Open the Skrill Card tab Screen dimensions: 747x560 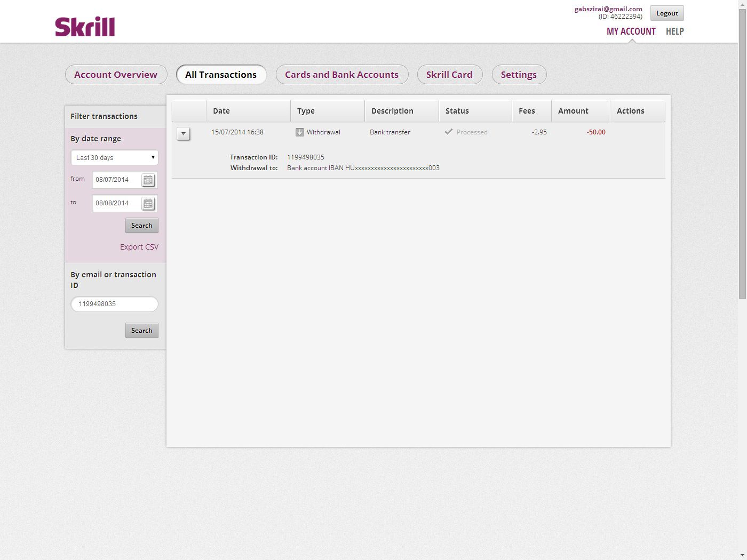pyautogui.click(x=449, y=75)
